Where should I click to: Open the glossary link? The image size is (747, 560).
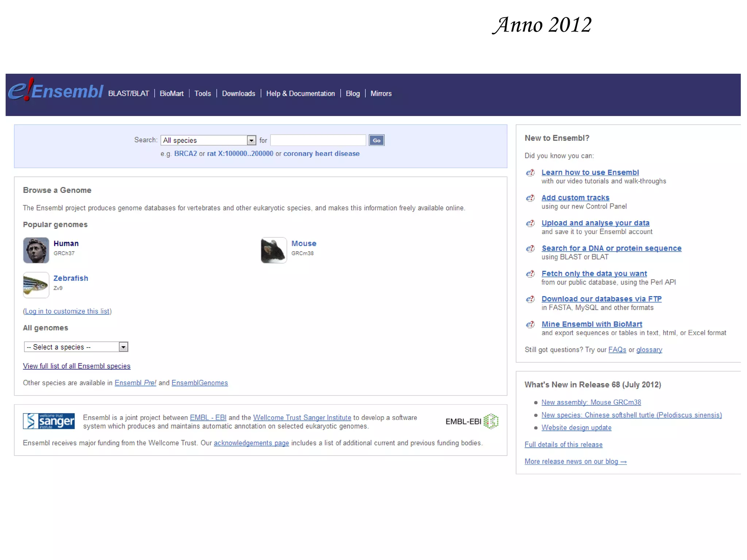point(649,350)
